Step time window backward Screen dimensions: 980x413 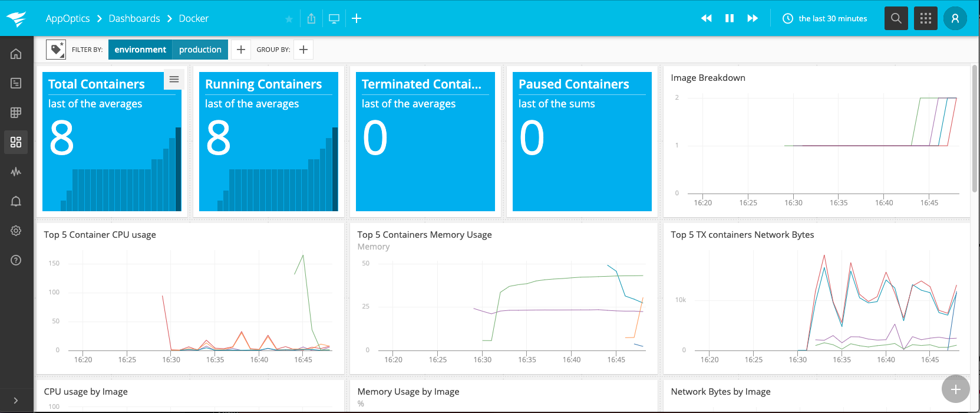point(707,18)
